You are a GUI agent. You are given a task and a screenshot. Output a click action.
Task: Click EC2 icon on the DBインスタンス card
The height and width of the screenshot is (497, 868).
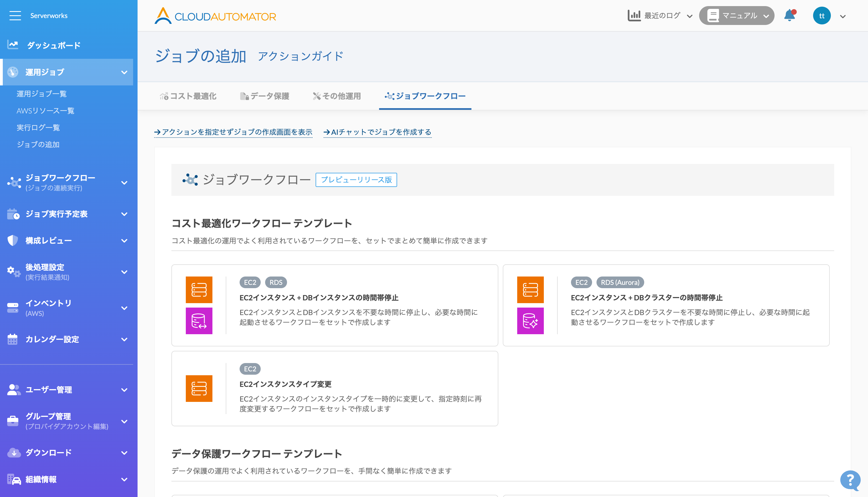[199, 290]
